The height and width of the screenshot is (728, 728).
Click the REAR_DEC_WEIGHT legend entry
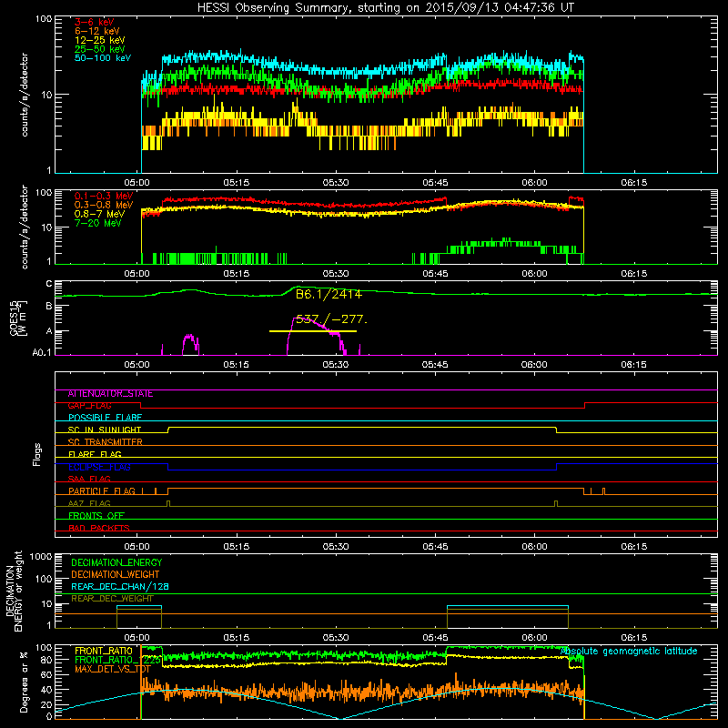point(112,599)
